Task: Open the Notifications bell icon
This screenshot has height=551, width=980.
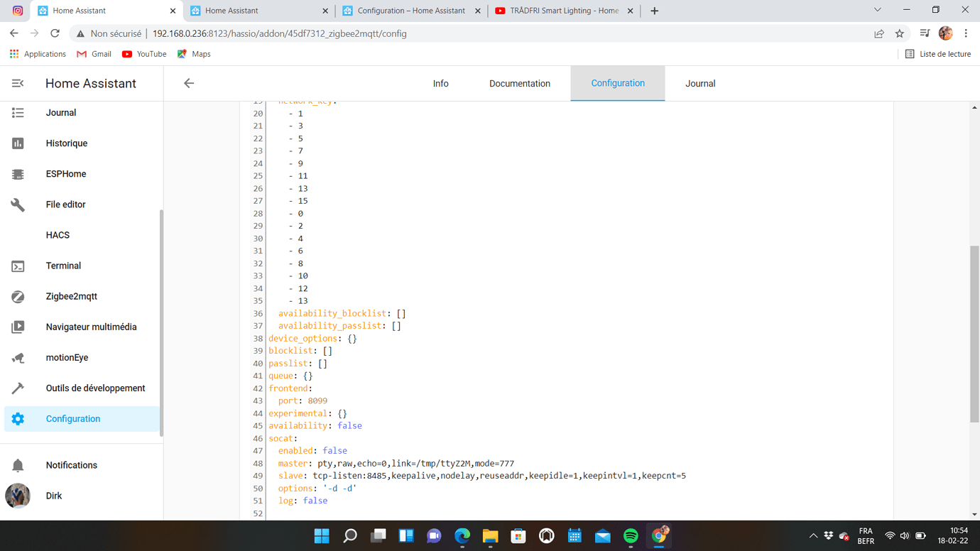Action: tap(18, 466)
